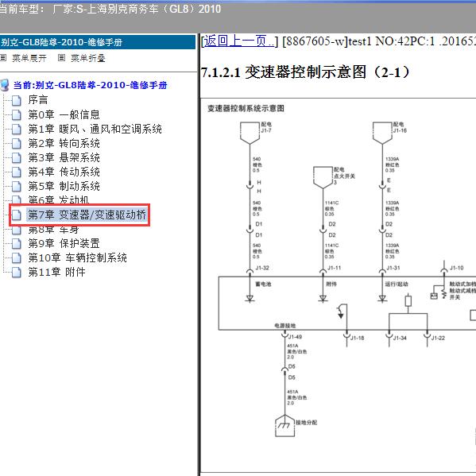Click the J1-18 pin label

[x=358, y=338]
